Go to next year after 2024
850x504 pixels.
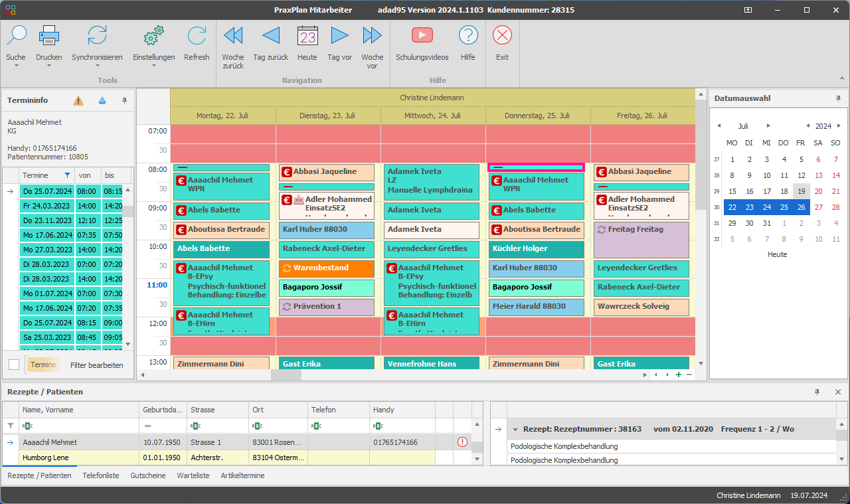click(839, 126)
